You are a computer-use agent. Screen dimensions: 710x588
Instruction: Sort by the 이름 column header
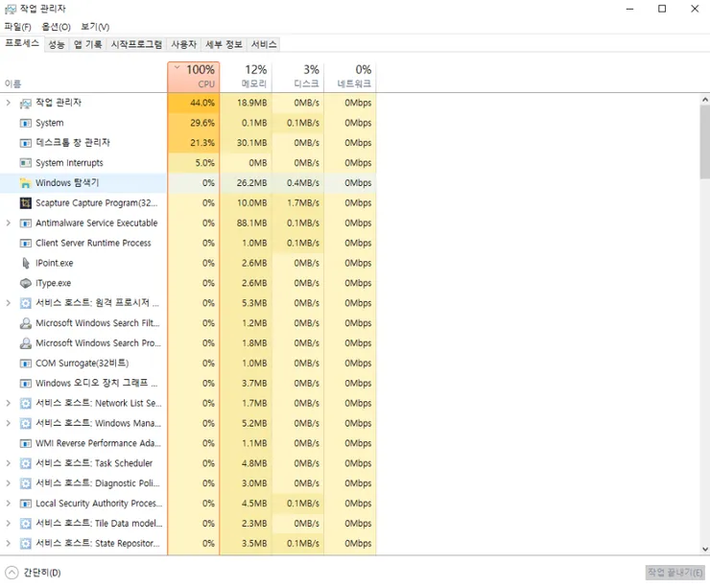[83, 77]
